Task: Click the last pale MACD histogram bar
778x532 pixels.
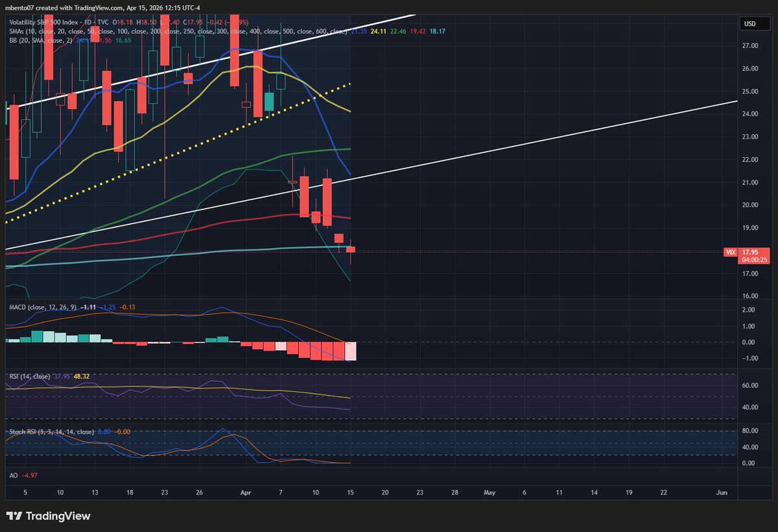Action: [350, 351]
